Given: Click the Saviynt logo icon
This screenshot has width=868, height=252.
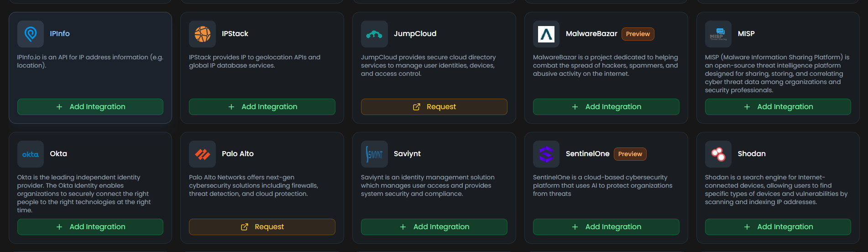Looking at the screenshot, I should click(374, 154).
